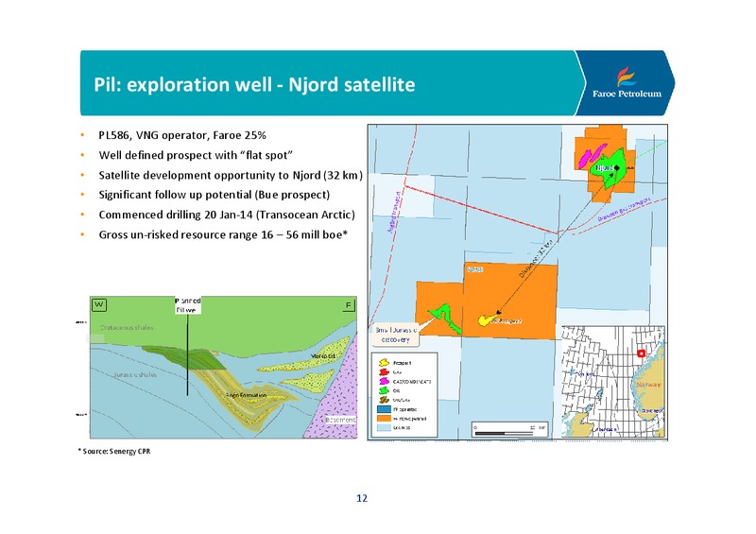Image resolution: width=756 pixels, height=534 pixels.
Task: Click the yellow Pil prospect shape on map
Action: (x=486, y=319)
